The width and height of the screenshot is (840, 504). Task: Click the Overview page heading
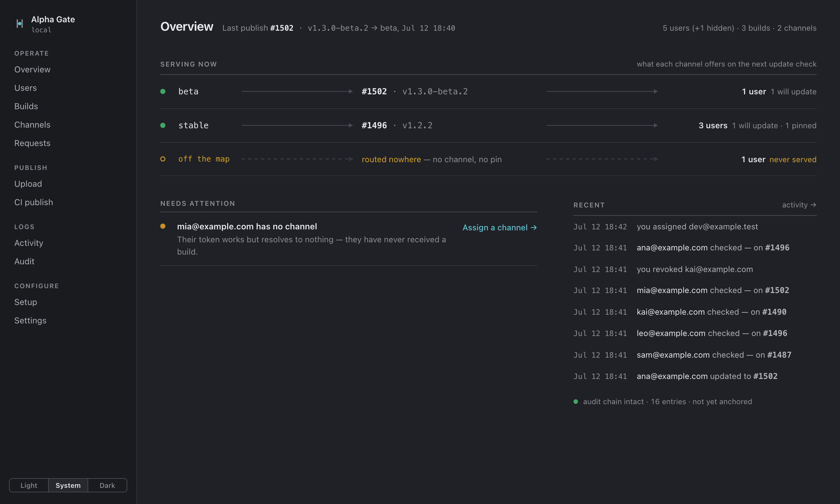187,26
